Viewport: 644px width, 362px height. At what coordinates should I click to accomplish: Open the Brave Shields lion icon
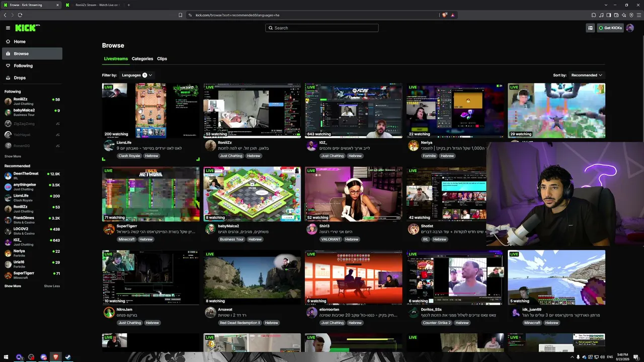445,15
